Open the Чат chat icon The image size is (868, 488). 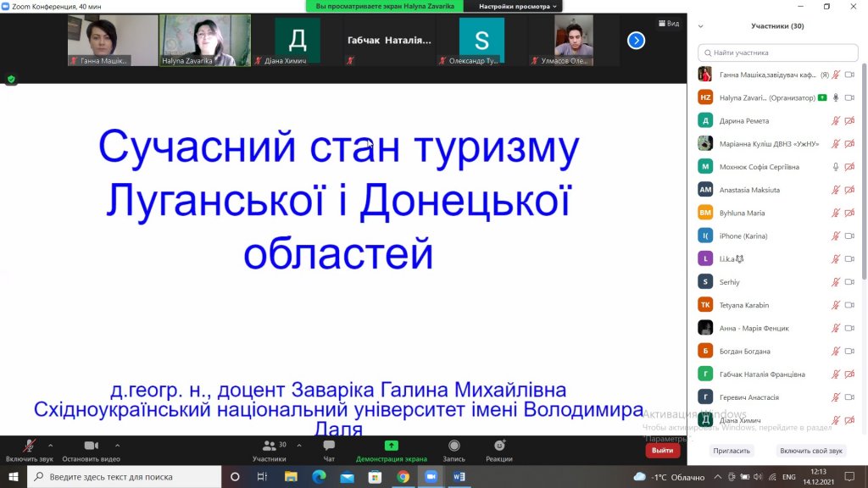point(329,446)
